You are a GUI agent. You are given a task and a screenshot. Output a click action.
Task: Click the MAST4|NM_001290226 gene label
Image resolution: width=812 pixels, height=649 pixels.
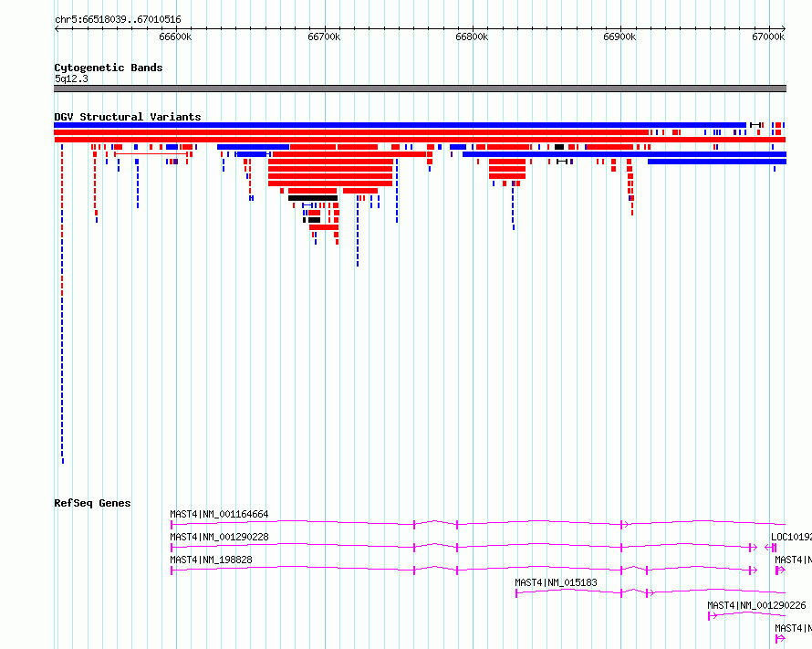point(756,605)
